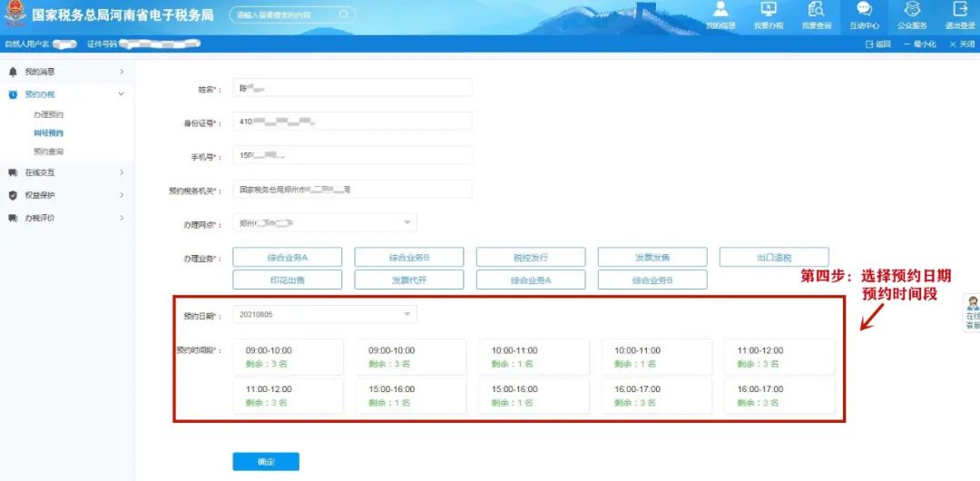The image size is (980, 481).
Task: Click the magnifier icon in search box
Action: pyautogui.click(x=344, y=15)
